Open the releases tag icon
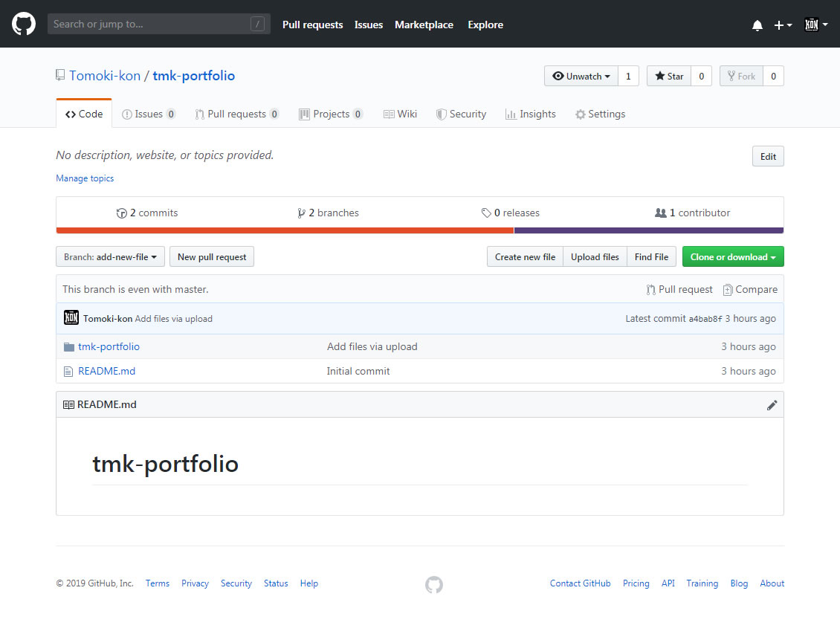Screen dimensions: 840x631 pos(488,213)
